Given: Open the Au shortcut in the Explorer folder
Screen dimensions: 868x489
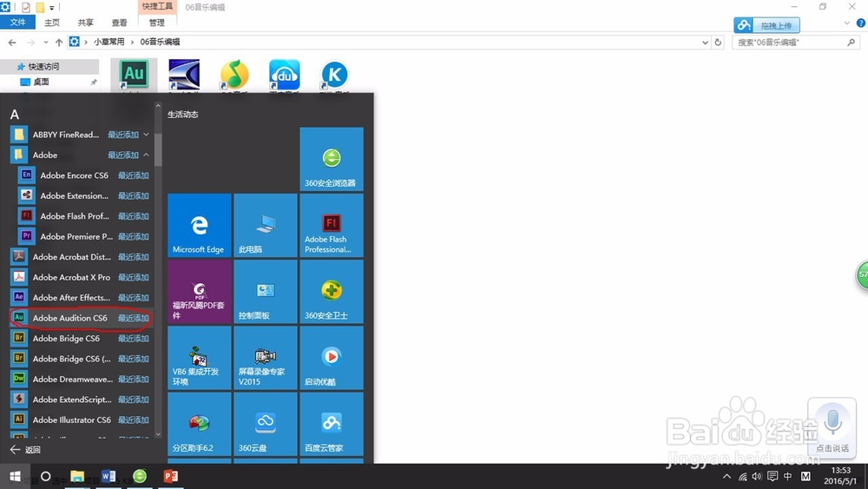Looking at the screenshot, I should (134, 75).
